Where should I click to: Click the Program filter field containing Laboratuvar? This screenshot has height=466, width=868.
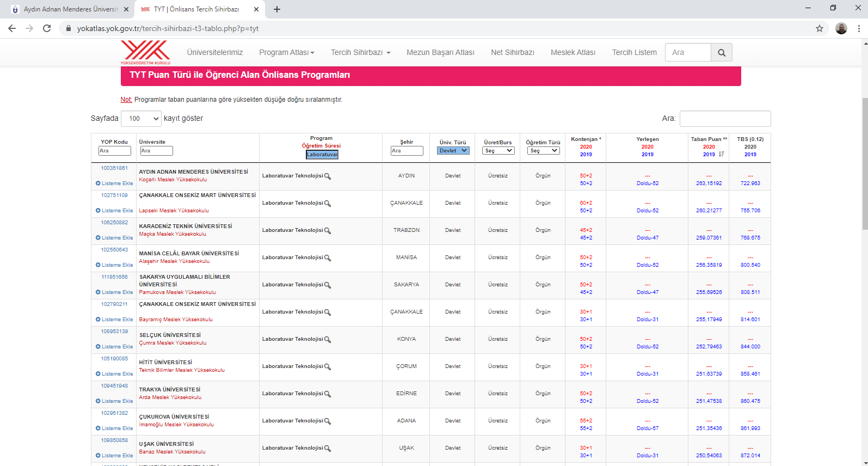pos(322,155)
